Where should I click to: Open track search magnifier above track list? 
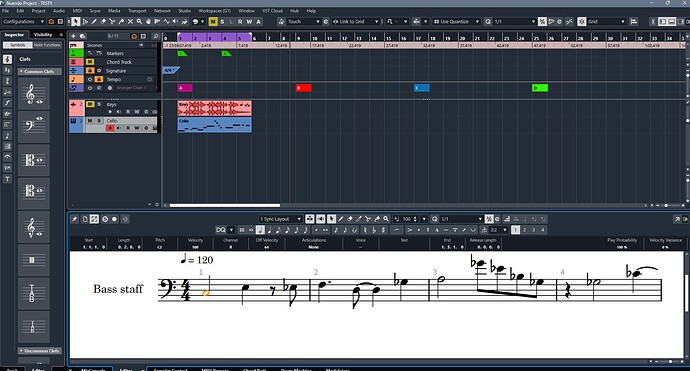155,36
